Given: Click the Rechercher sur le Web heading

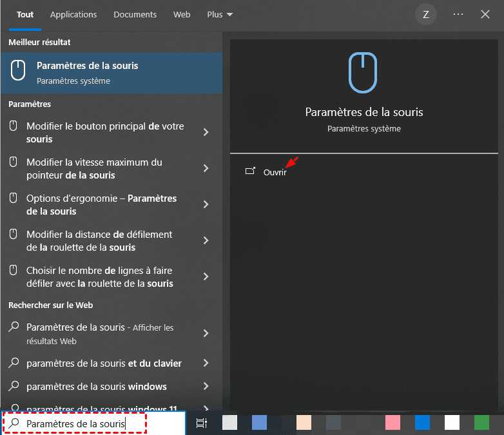Looking at the screenshot, I should 50,305.
